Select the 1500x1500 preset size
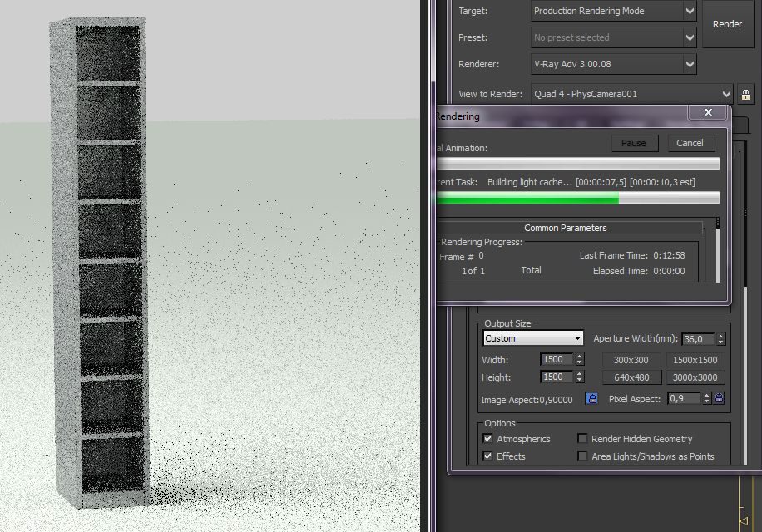The image size is (762, 532). (695, 360)
